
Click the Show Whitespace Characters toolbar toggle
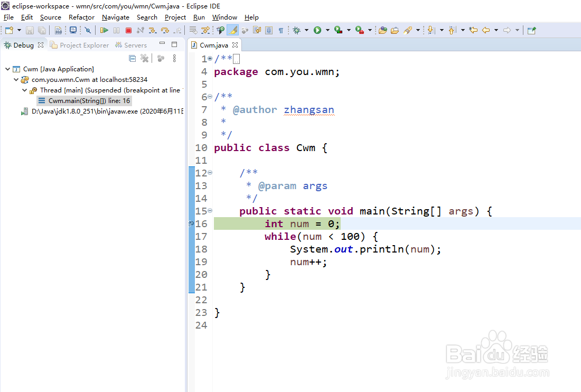pyautogui.click(x=281, y=30)
